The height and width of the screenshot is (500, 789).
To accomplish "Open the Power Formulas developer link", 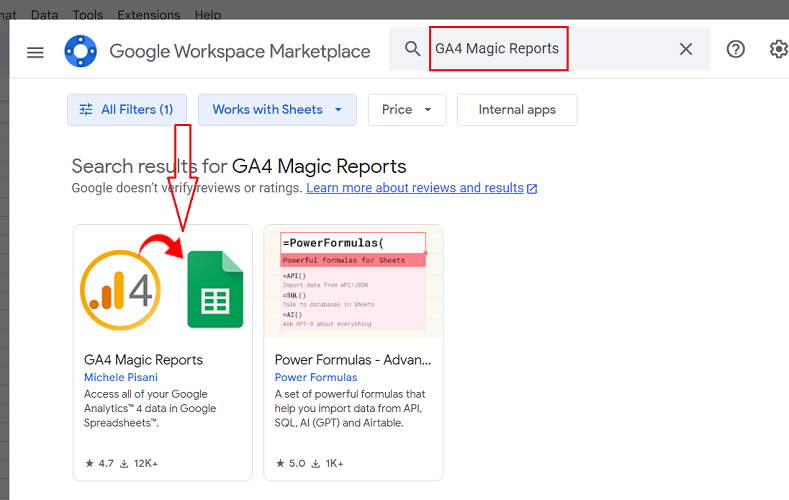I will click(x=316, y=377).
